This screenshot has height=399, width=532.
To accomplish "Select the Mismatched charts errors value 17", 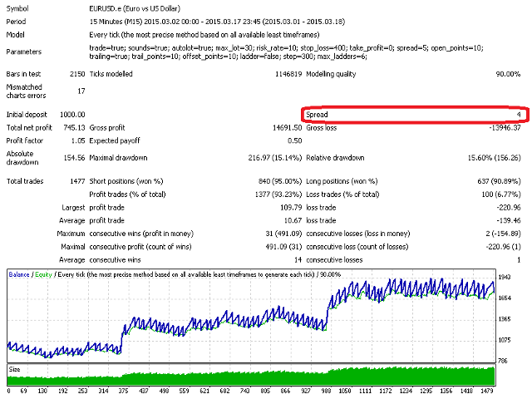I will [80, 91].
